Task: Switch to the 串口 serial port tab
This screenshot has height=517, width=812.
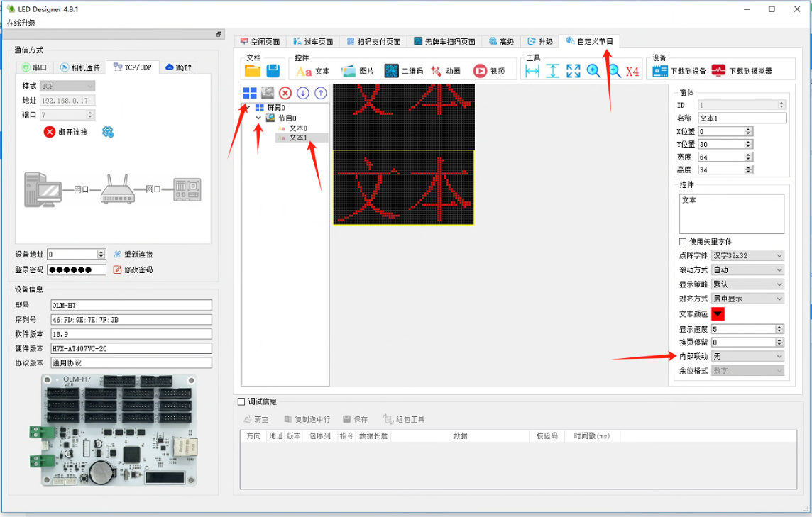Action: pyautogui.click(x=34, y=68)
